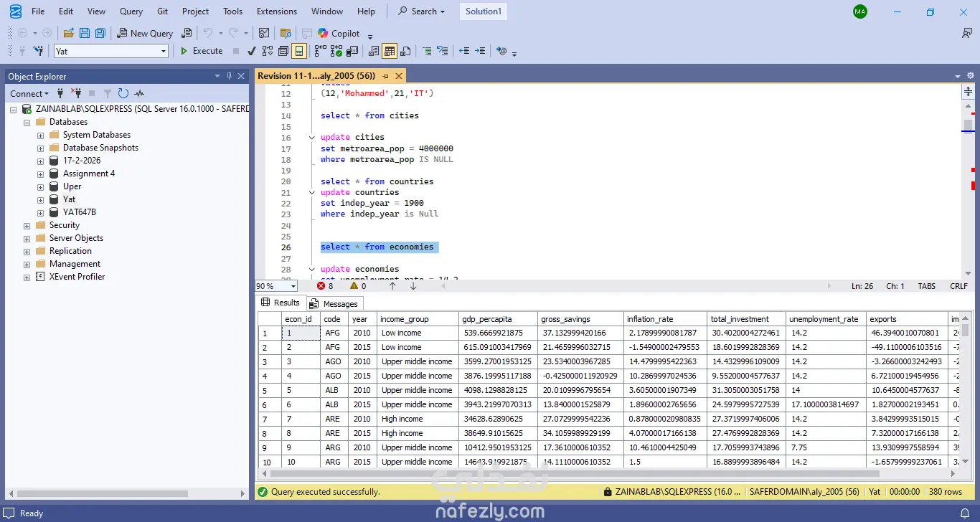
Task: Open the Yat database dropdown
Action: tap(164, 51)
